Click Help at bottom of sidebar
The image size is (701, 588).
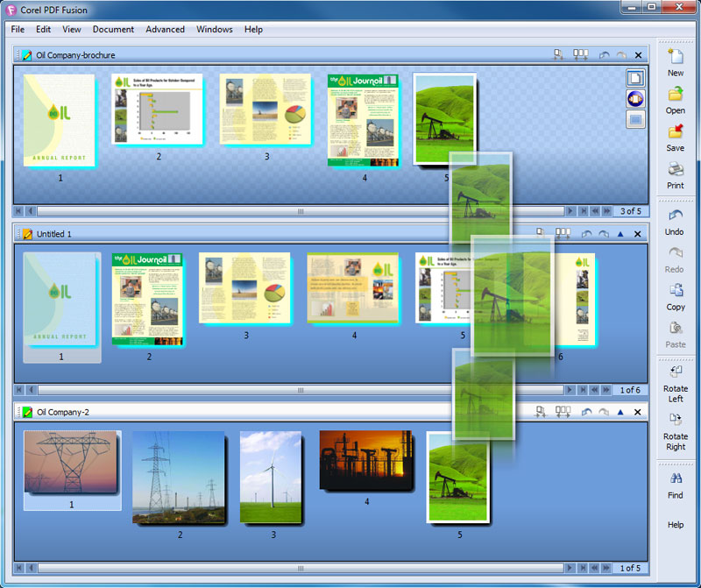point(675,525)
